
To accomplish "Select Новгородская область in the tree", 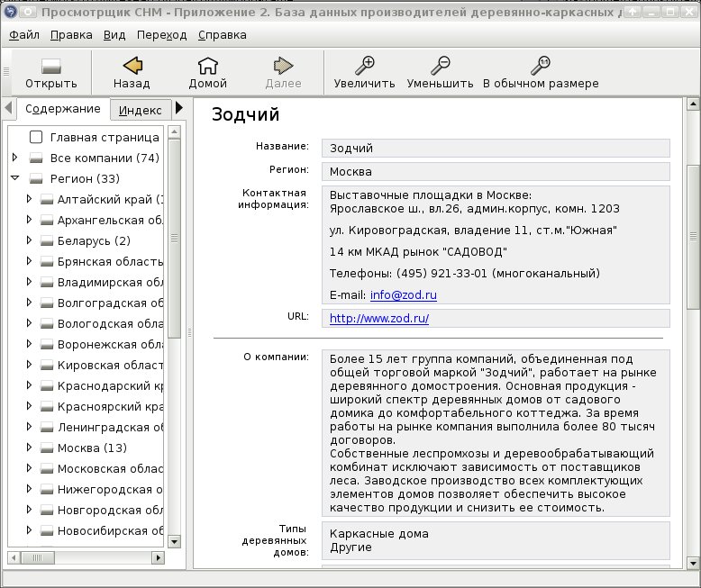I will point(110,510).
